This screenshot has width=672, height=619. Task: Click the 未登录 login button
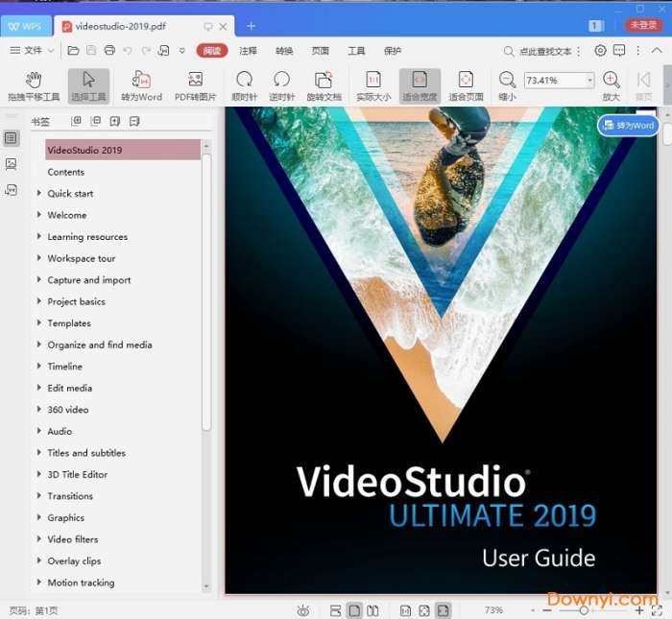pyautogui.click(x=641, y=25)
